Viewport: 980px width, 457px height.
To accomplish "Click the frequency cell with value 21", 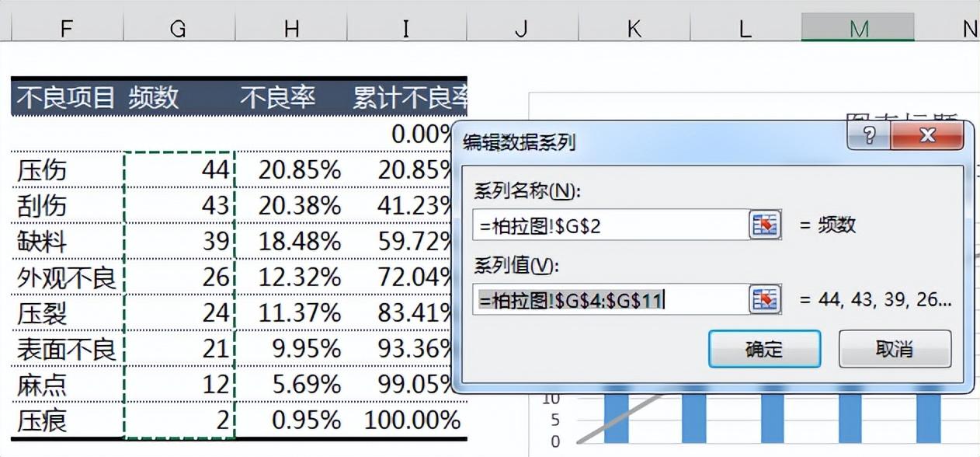I will (179, 349).
